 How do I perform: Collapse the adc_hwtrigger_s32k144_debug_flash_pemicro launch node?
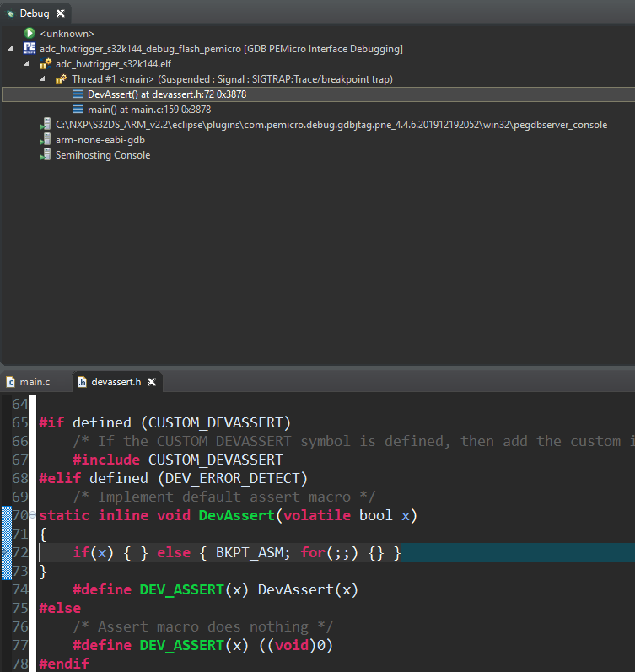click(x=10, y=48)
